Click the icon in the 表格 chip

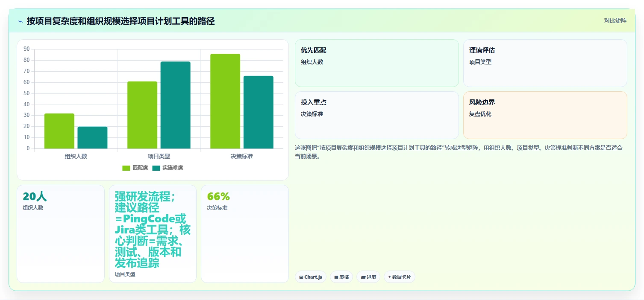[x=336, y=277]
